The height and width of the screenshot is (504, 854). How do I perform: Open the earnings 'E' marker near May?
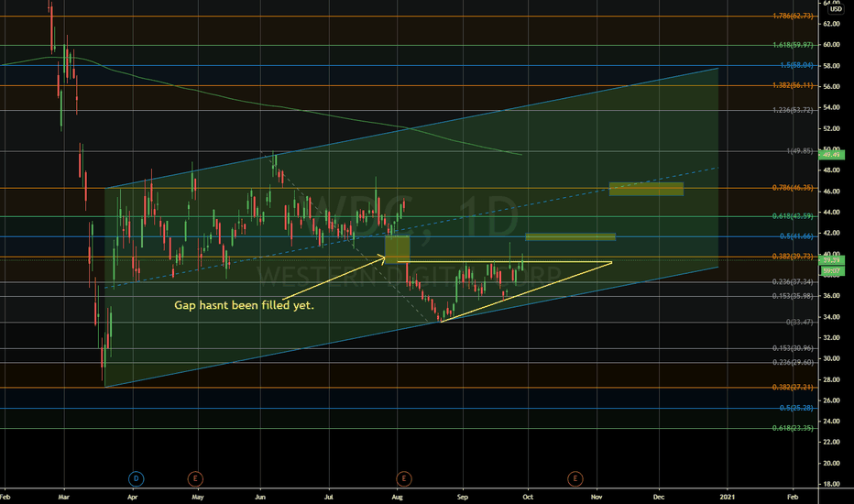pyautogui.click(x=195, y=479)
